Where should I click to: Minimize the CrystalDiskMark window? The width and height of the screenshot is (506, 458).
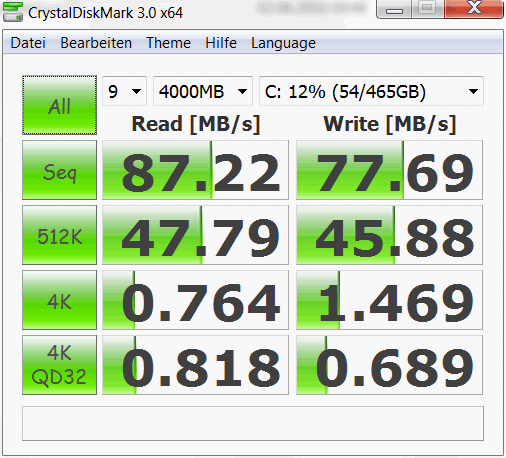pyautogui.click(x=394, y=9)
